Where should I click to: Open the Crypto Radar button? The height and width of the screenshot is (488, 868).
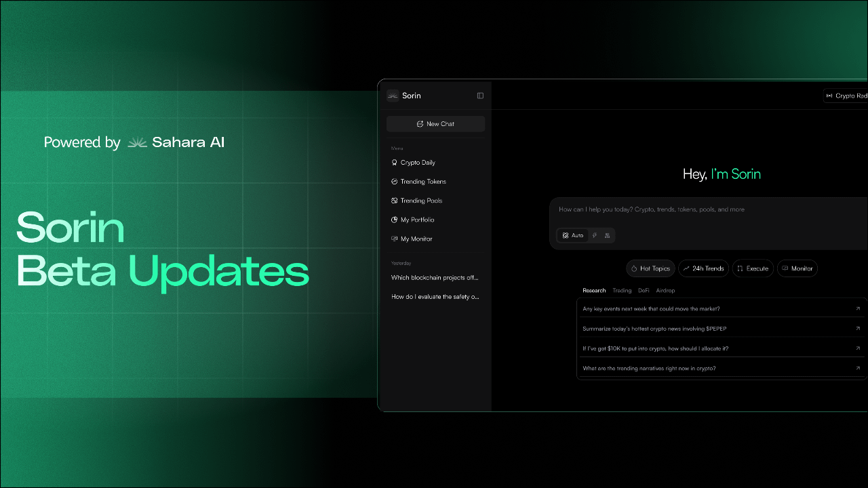coord(846,96)
